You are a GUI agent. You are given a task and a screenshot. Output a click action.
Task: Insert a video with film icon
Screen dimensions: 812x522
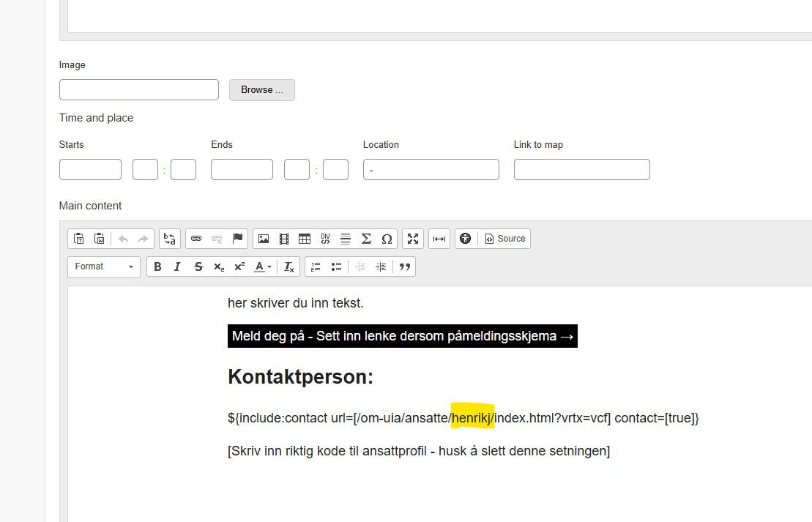tap(284, 239)
